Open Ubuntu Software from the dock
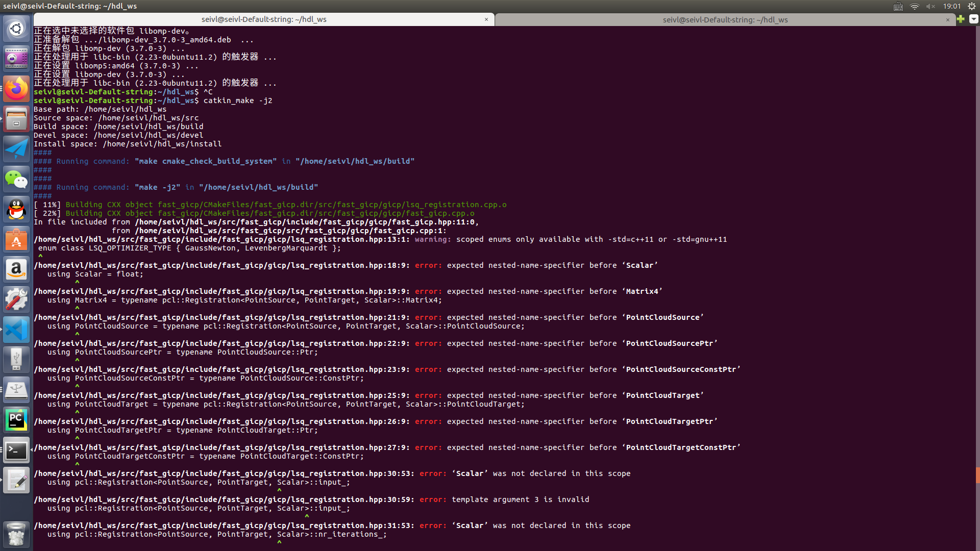 16,239
